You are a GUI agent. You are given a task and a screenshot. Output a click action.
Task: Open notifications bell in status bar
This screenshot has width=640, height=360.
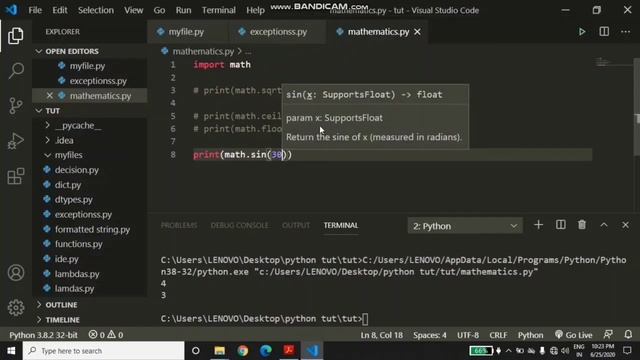pos(628,335)
